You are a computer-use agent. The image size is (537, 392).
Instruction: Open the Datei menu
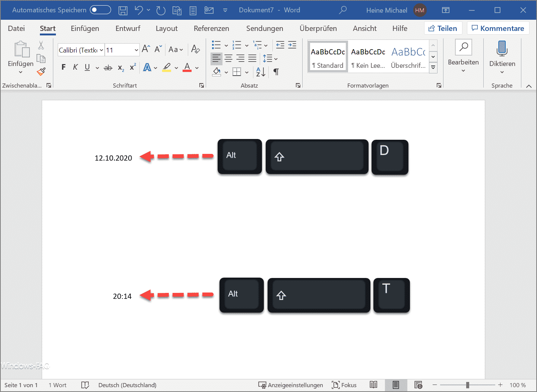pos(16,28)
